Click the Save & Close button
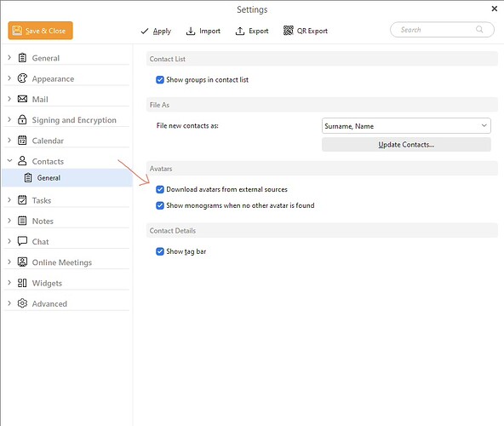The height and width of the screenshot is (426, 504). [x=41, y=31]
